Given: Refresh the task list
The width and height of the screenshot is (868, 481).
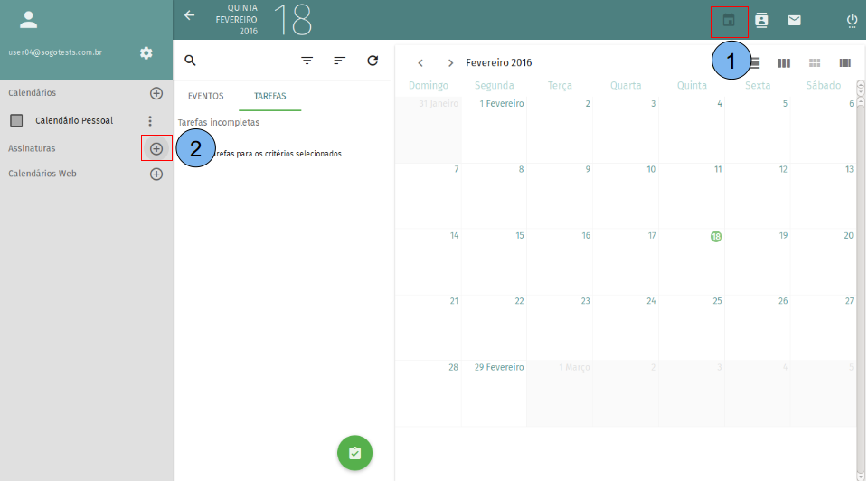Looking at the screenshot, I should tap(373, 61).
